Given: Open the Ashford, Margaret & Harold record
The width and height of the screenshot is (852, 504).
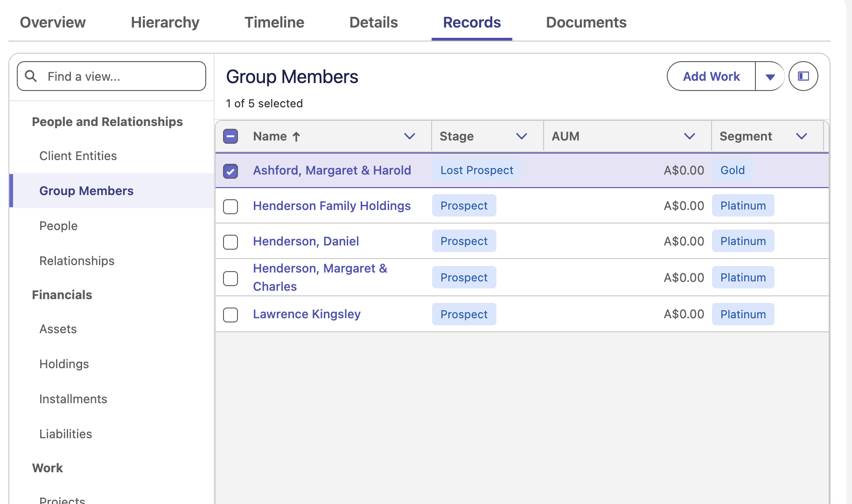Looking at the screenshot, I should click(332, 170).
